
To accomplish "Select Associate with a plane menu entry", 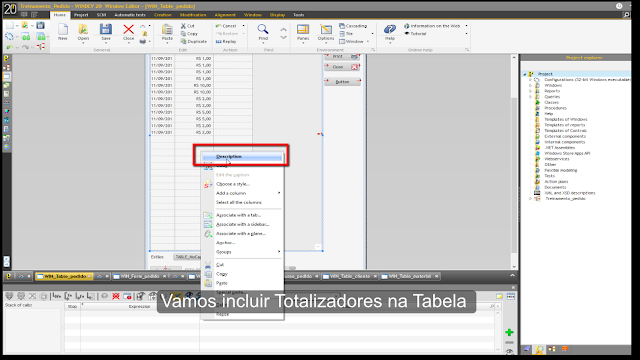I will [242, 233].
